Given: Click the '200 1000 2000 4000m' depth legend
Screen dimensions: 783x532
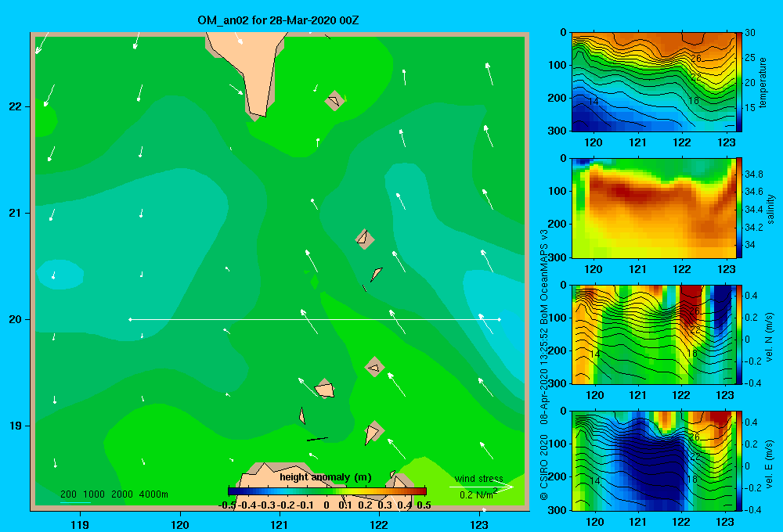Looking at the screenshot, I should pyautogui.click(x=114, y=494).
